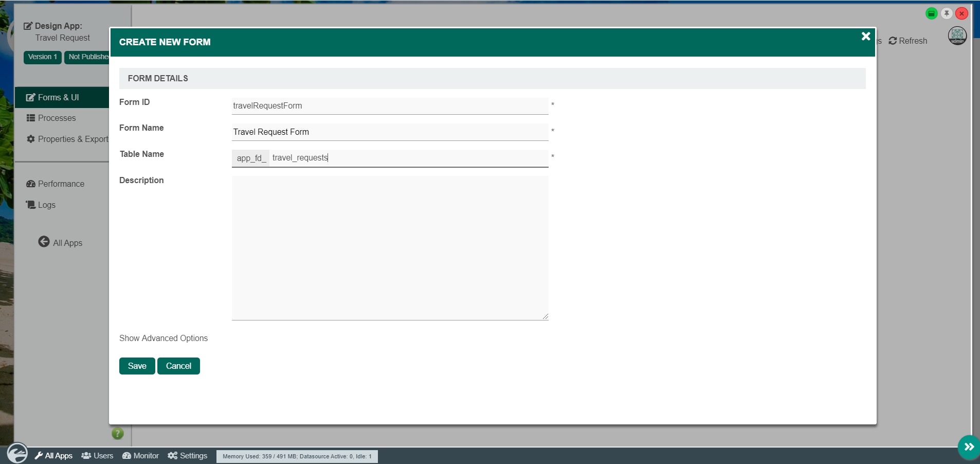Click the pin icon at top right
Screen dimensions: 980x464
pyautogui.click(x=946, y=13)
